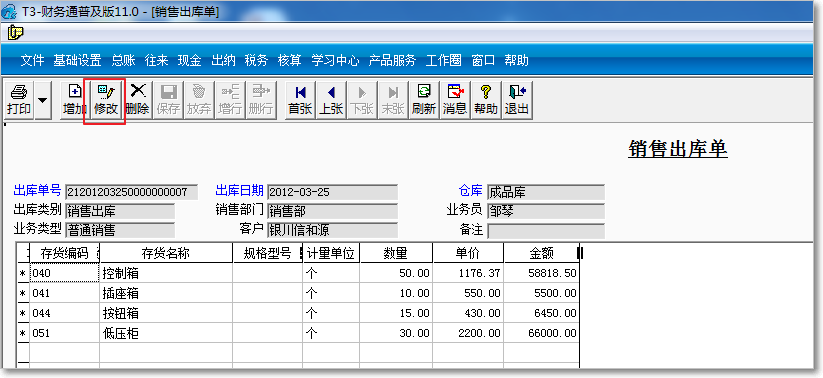
Task: Click 增加 to add a new document
Action: click(74, 100)
